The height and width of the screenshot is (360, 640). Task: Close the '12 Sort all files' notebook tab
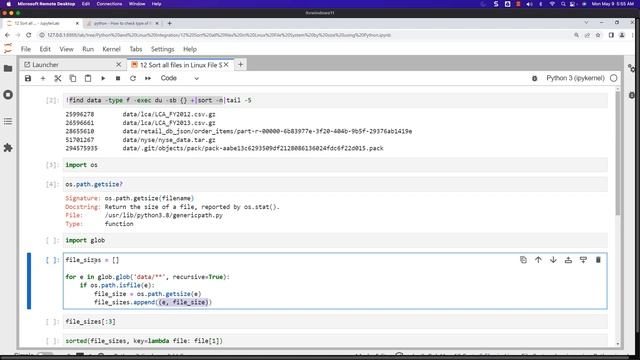[226, 64]
